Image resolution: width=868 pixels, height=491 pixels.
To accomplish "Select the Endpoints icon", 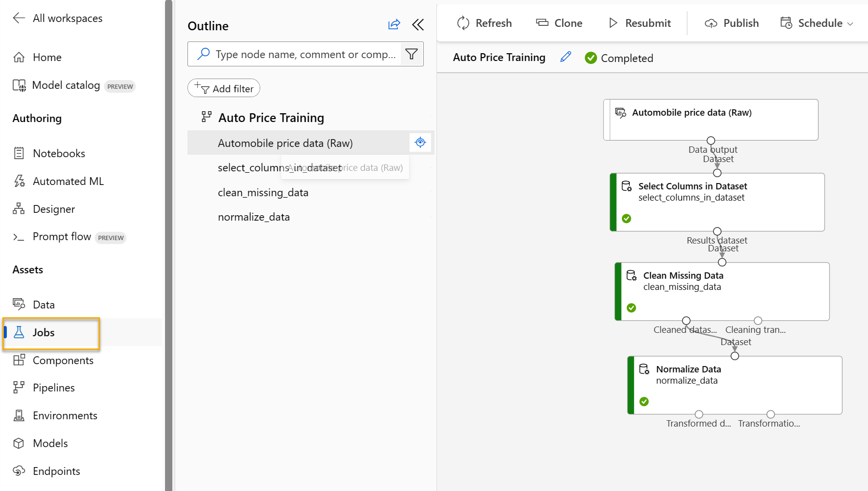I will [19, 471].
